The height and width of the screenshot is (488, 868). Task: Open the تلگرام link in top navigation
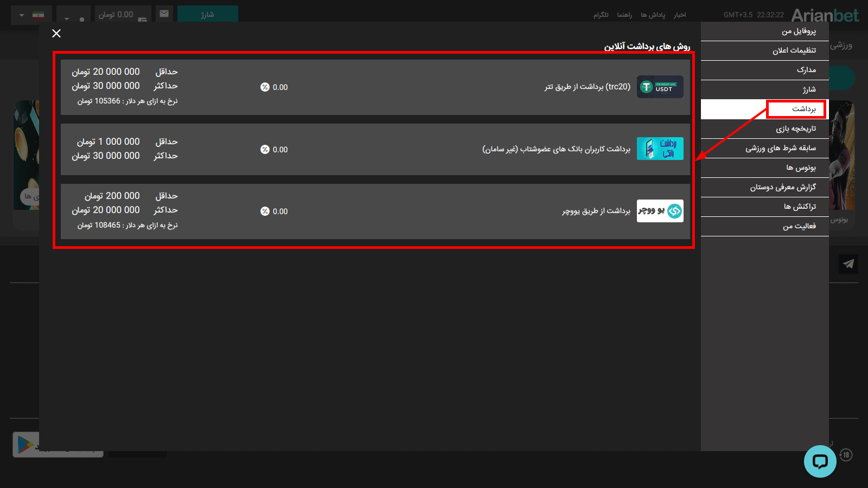(x=601, y=15)
